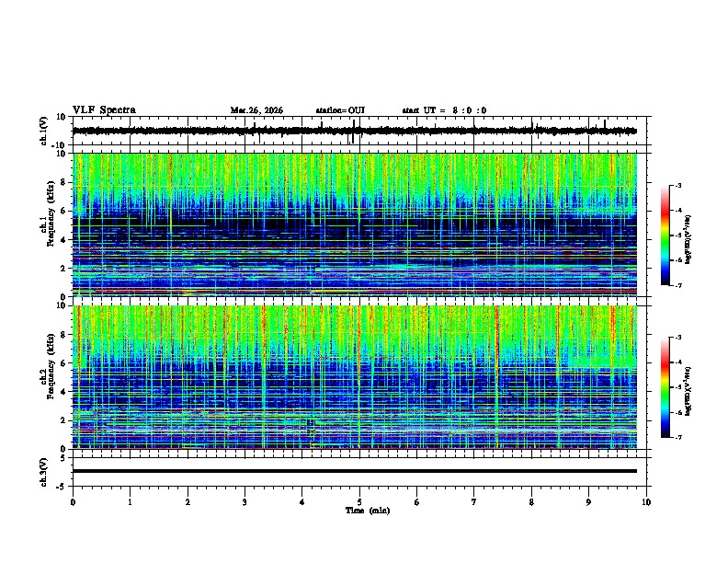This screenshot has height=563, width=728.
Task: Click the time axis tick label "3"
Action: tap(245, 502)
